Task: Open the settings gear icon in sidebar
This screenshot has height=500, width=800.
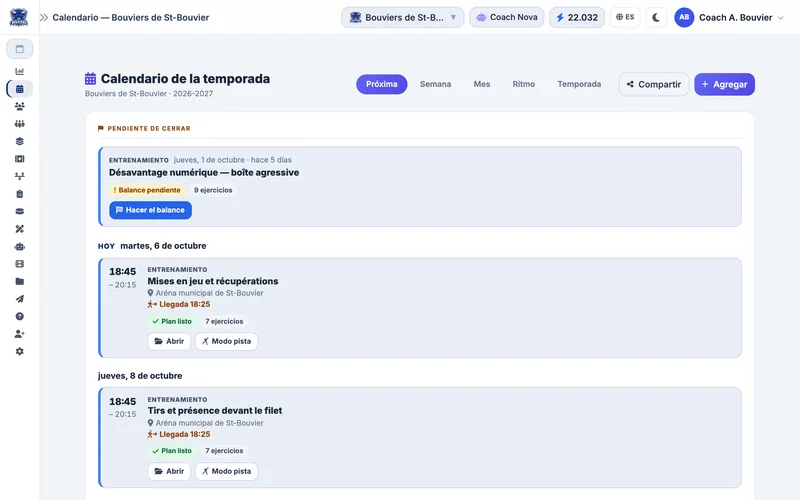Action: pyautogui.click(x=19, y=352)
